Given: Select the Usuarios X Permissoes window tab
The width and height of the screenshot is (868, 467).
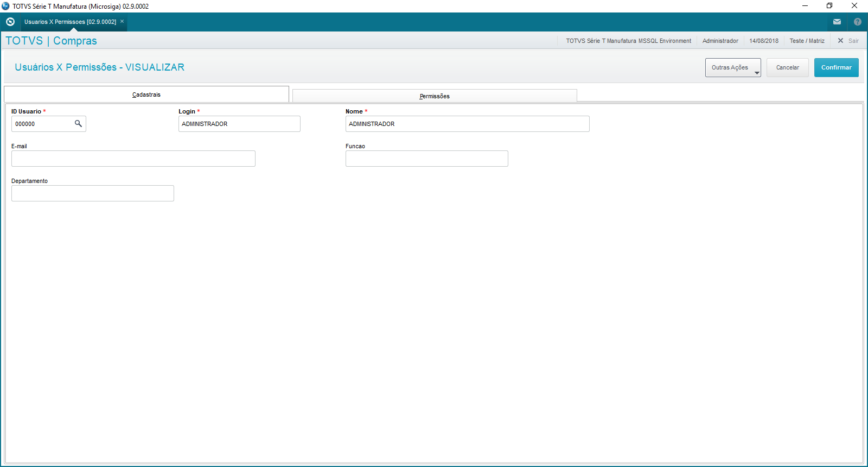Looking at the screenshot, I should tap(70, 22).
